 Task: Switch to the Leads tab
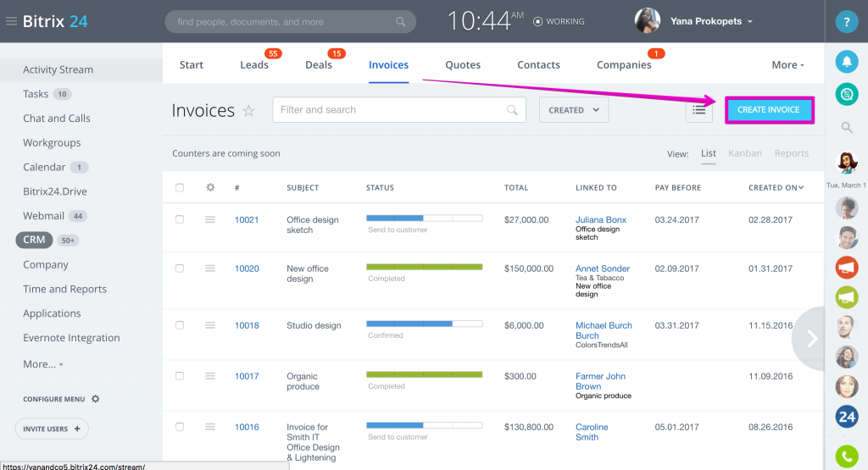pos(254,64)
